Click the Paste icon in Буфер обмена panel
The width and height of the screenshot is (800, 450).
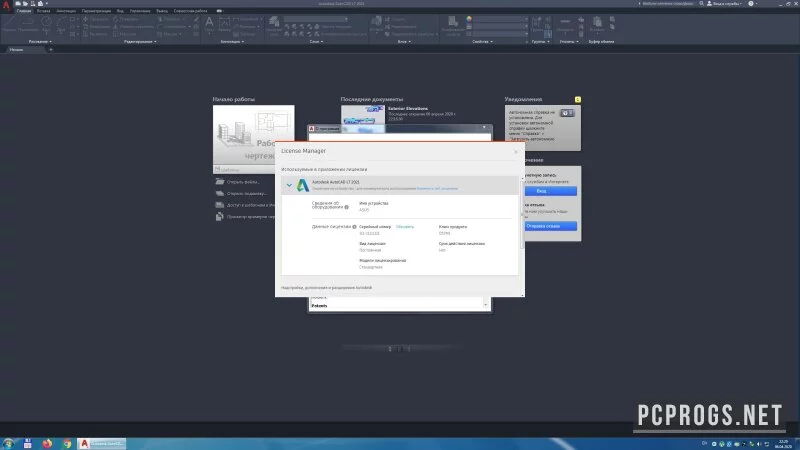tap(597, 24)
